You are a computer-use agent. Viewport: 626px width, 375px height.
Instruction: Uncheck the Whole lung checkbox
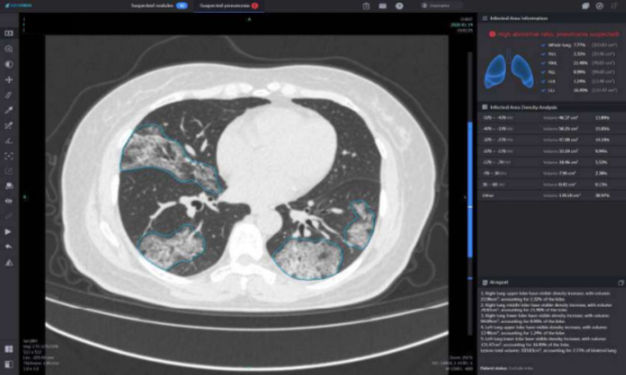[543, 45]
